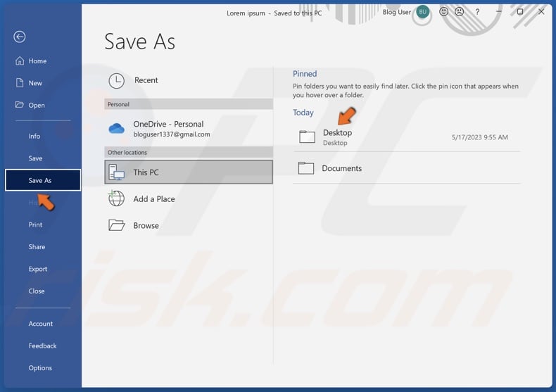Click the smiley face feedback icon

(443, 12)
